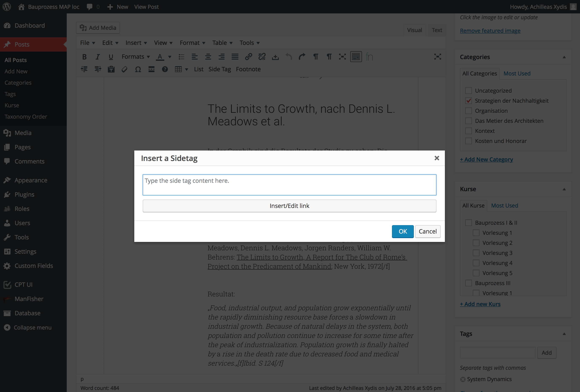Select Most Used tab in Kurse

(504, 205)
